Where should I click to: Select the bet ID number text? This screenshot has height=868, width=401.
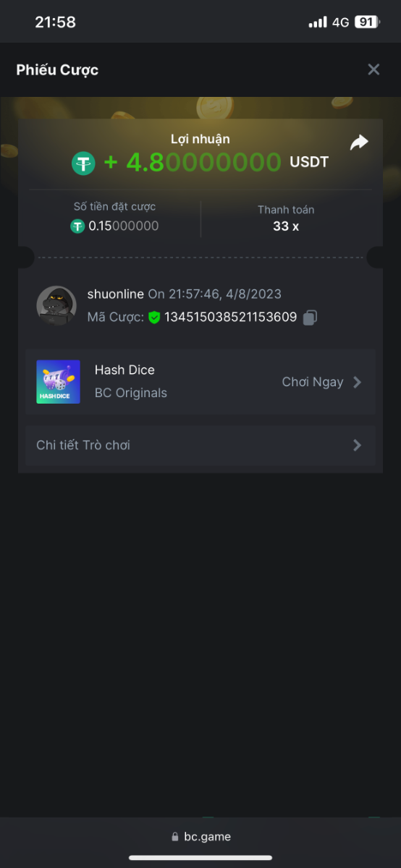tap(231, 317)
